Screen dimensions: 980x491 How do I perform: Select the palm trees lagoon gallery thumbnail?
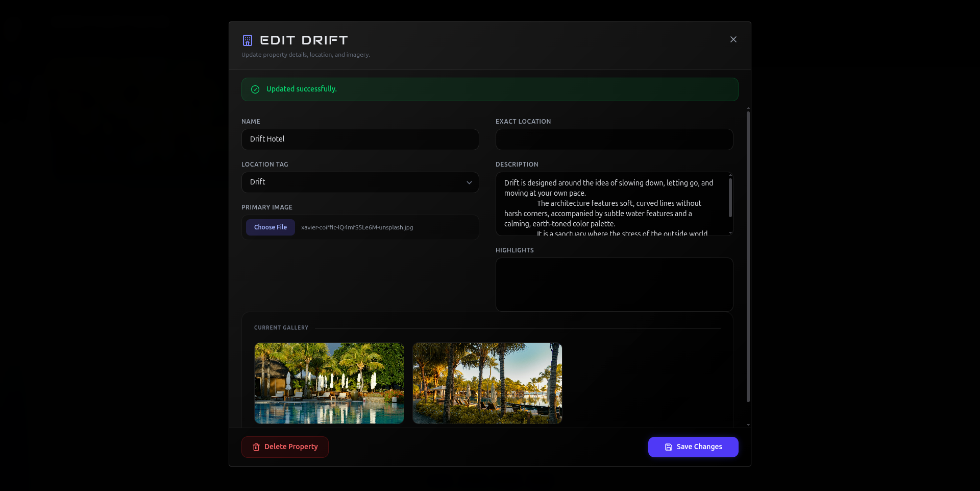(x=487, y=383)
